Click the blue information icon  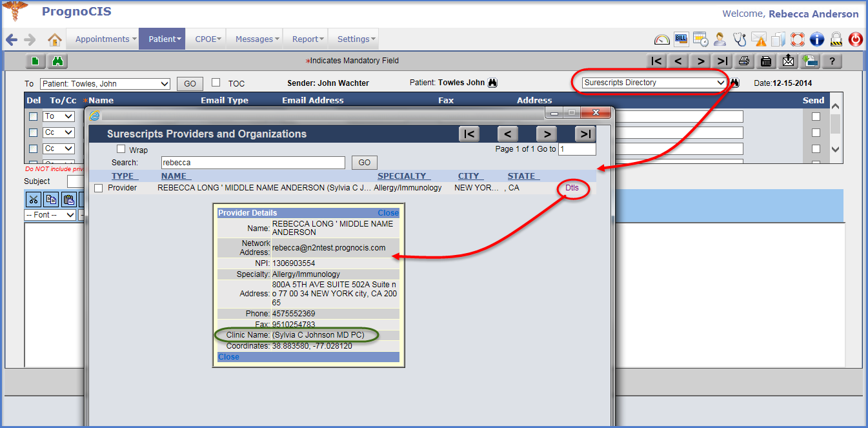point(817,39)
